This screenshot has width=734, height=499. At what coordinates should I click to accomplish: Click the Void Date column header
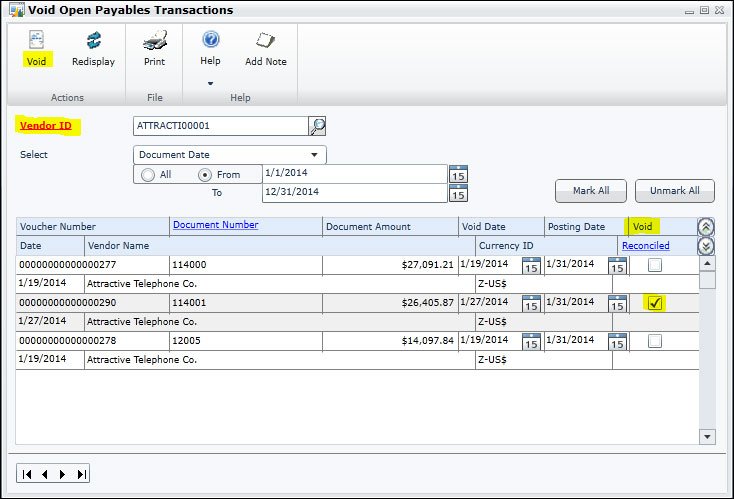coord(501,227)
